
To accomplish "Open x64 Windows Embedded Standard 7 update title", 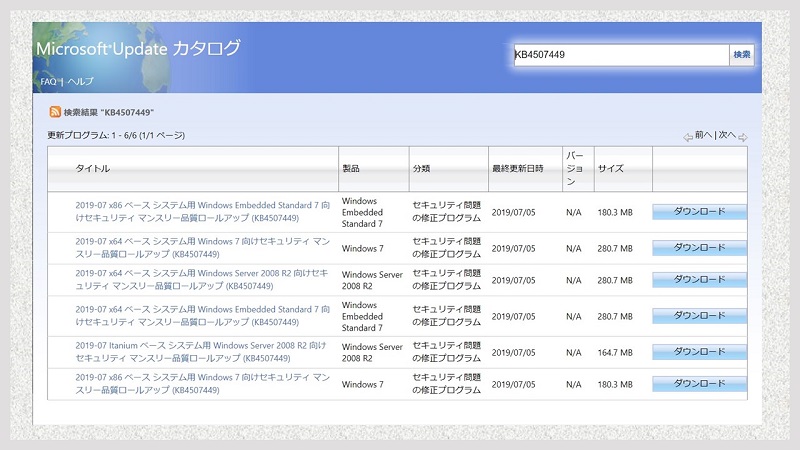I will 203,316.
